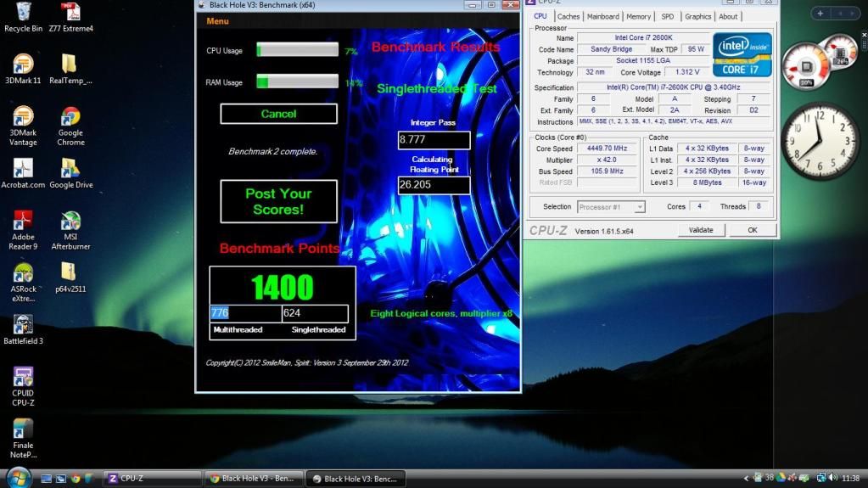Launch the MSI Afterburner desktop shortcut

point(71,230)
